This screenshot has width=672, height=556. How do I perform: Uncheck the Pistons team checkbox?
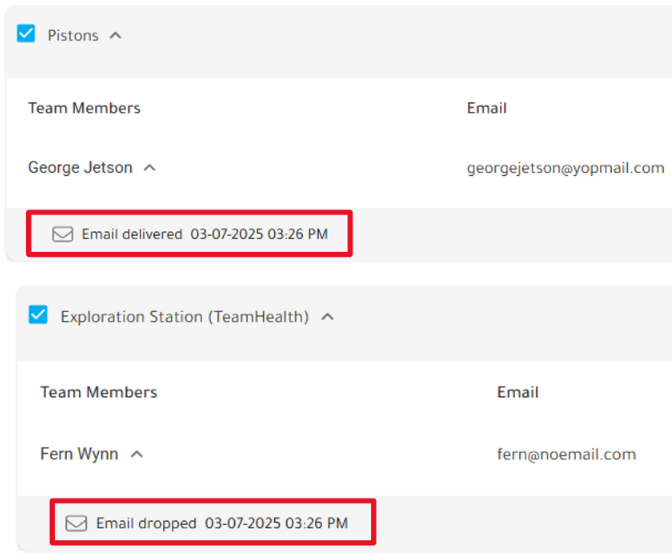[26, 33]
